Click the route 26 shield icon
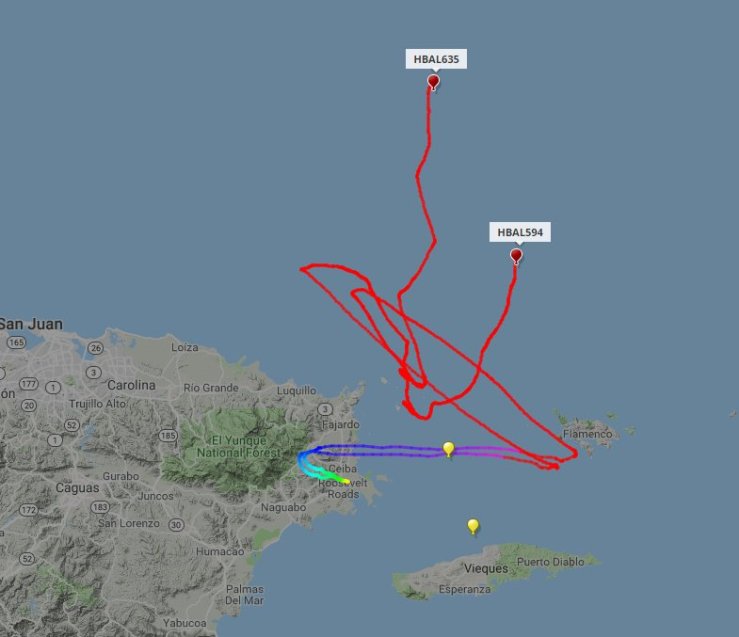 [x=95, y=348]
